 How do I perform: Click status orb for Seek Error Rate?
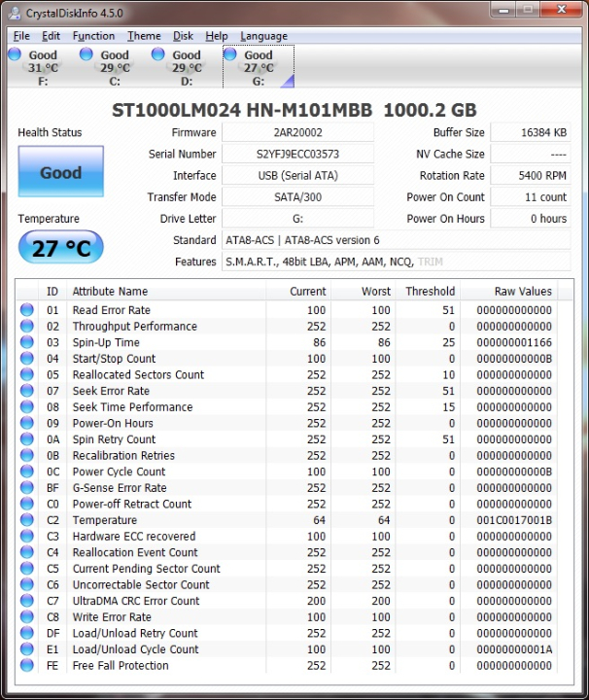click(x=27, y=390)
